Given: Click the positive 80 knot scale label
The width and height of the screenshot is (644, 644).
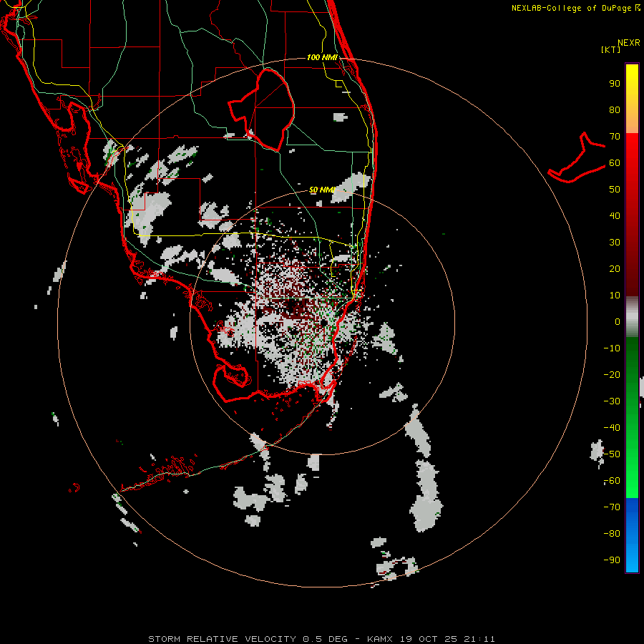Looking at the screenshot, I should coord(615,110).
